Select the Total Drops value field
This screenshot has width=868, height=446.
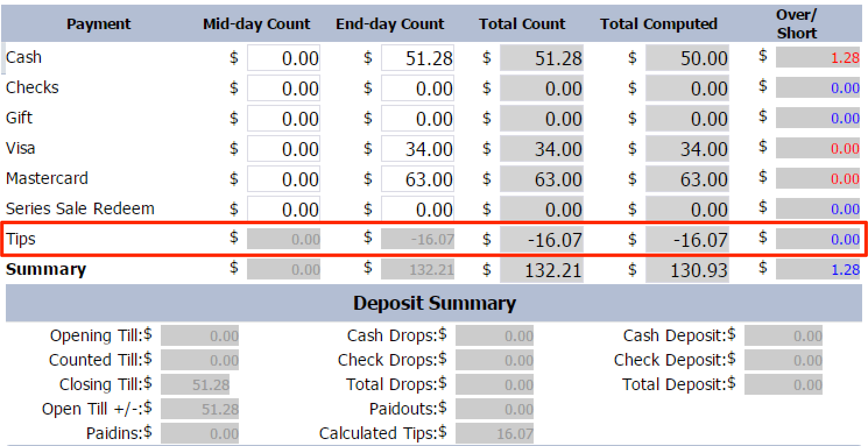(495, 385)
